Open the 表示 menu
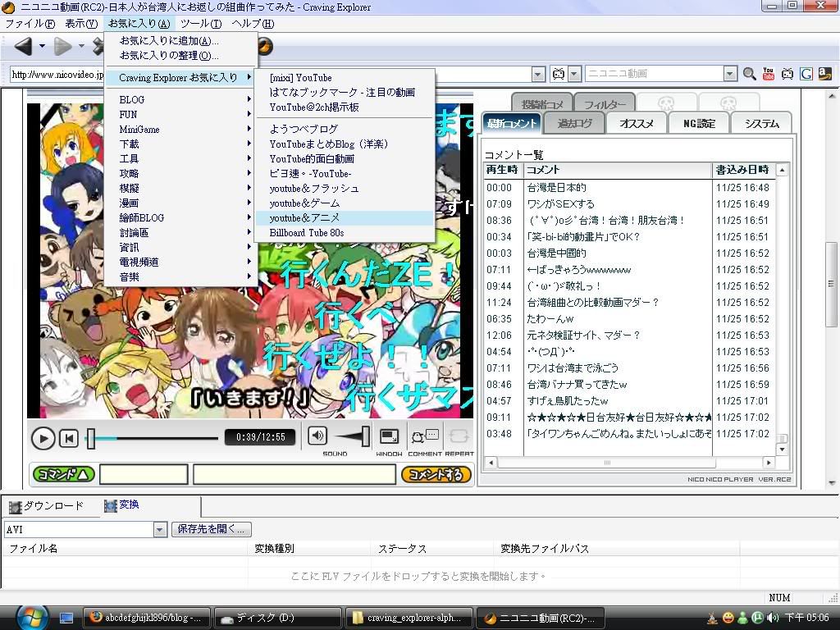 81,24
